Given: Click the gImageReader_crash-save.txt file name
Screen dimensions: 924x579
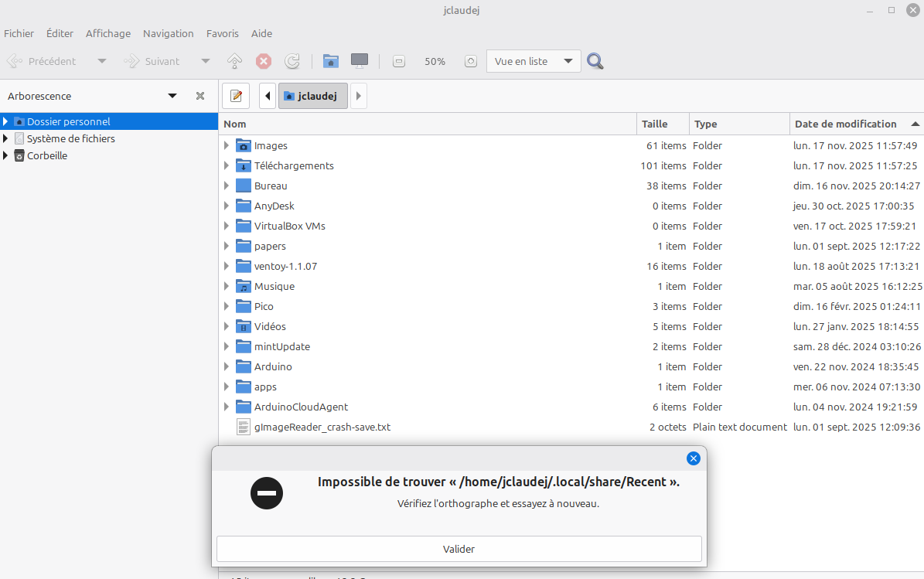Looking at the screenshot, I should [x=322, y=427].
